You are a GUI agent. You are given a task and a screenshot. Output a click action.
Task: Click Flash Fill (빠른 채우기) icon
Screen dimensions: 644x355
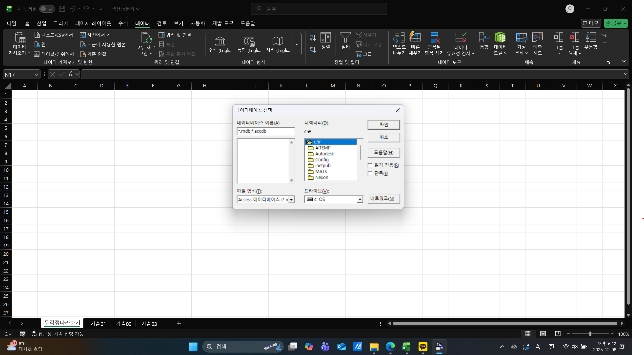[x=415, y=38]
